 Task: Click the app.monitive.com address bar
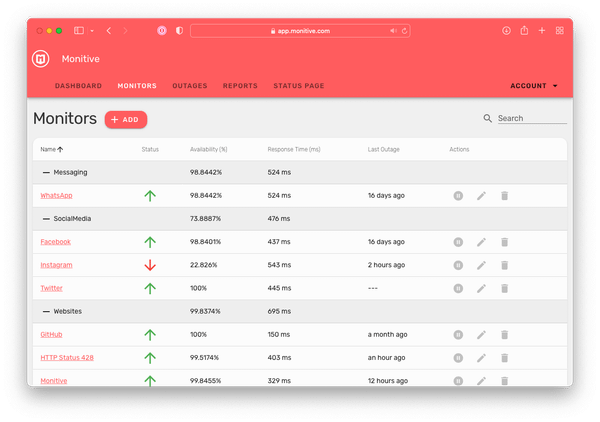pos(300,31)
